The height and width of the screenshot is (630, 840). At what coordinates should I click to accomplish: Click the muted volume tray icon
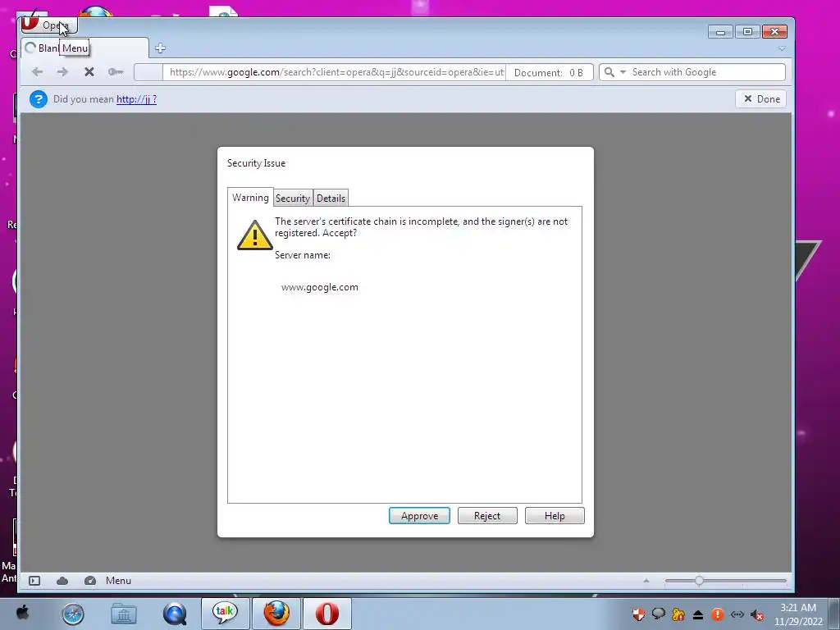(x=757, y=614)
